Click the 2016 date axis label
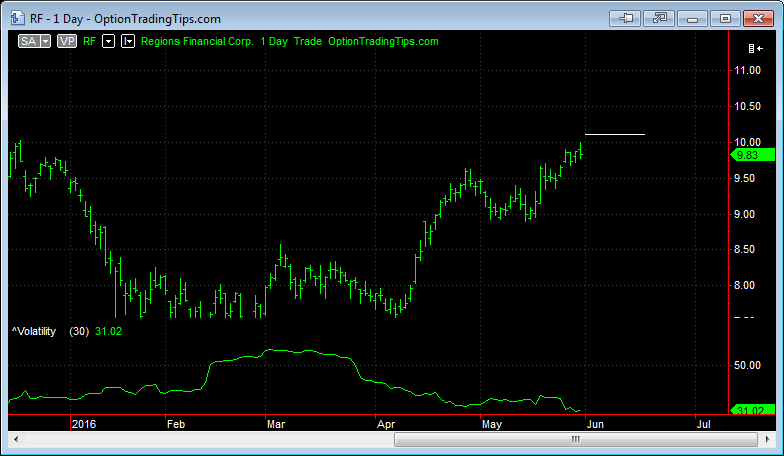This screenshot has height=456, width=784. (84, 424)
